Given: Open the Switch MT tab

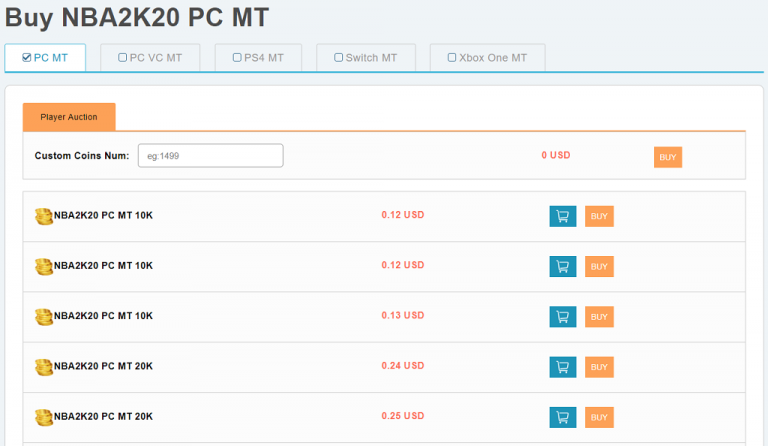Looking at the screenshot, I should pos(366,58).
